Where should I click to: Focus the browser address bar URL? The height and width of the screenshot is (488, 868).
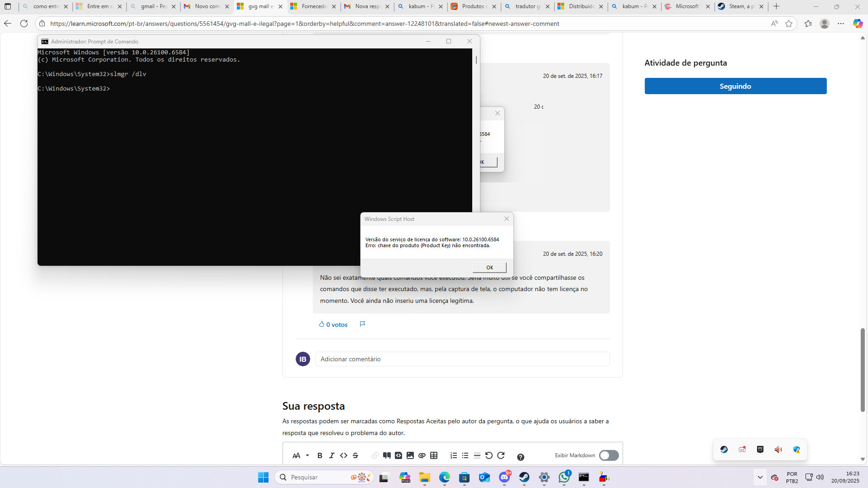[x=305, y=24]
